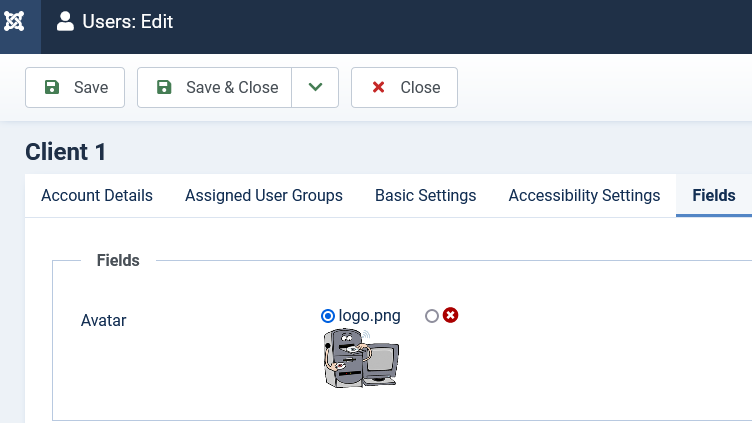Click the logo.png filename label
This screenshot has width=752, height=423.
tap(369, 316)
